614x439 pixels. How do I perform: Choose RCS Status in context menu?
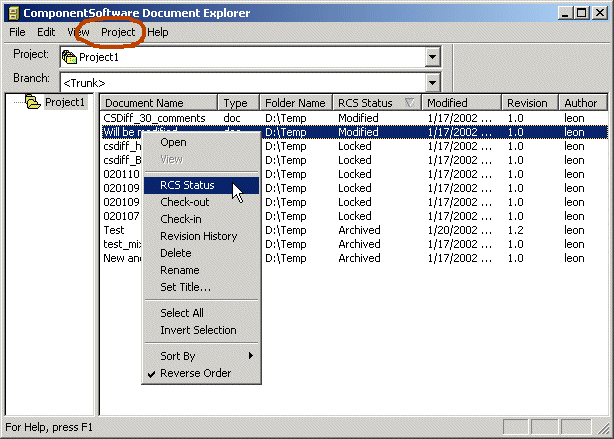pos(201,185)
